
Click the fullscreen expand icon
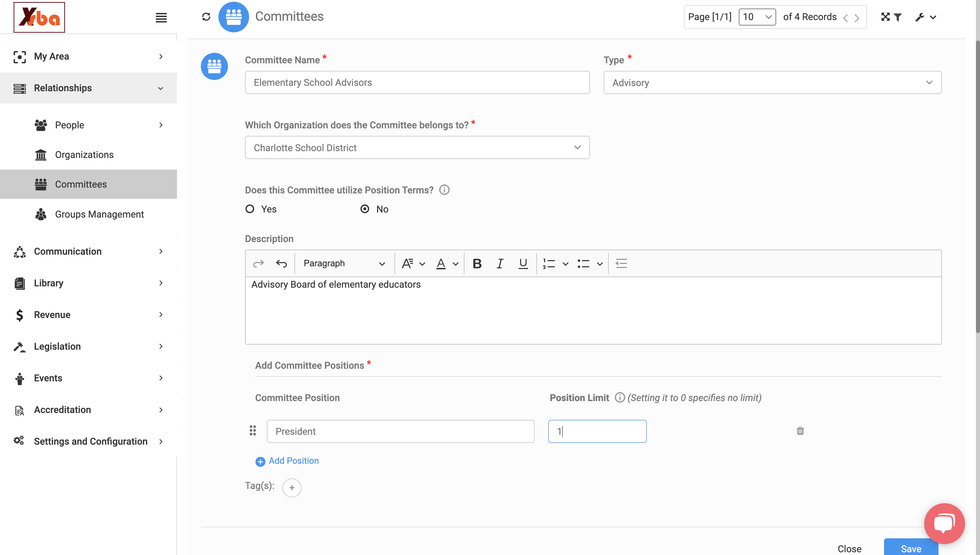885,17
